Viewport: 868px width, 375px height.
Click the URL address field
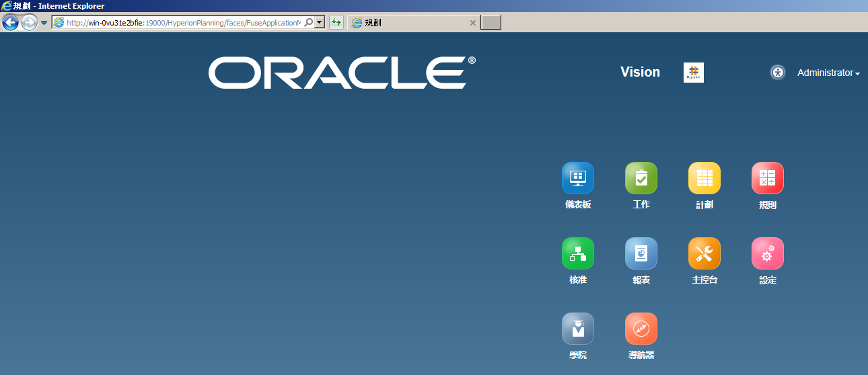(x=183, y=23)
